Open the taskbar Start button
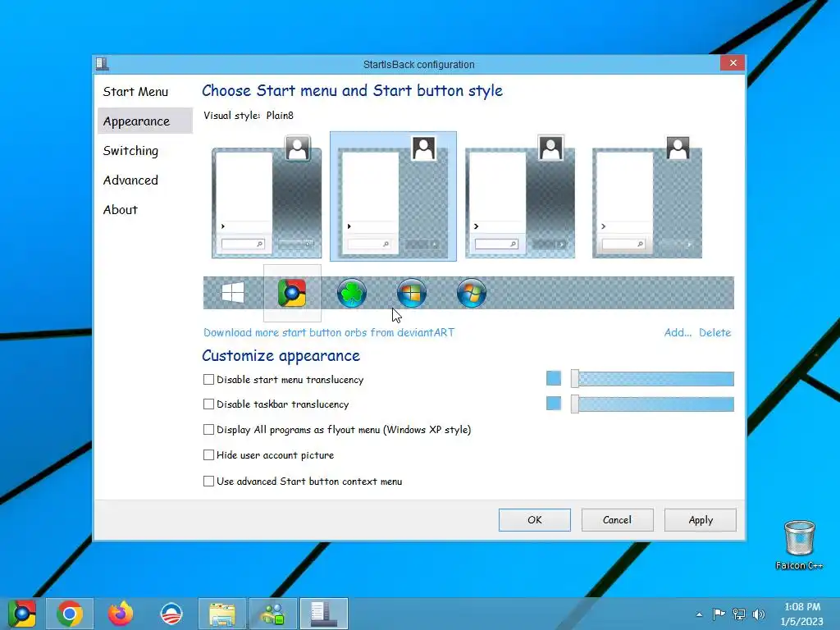The image size is (840, 630). (21, 614)
